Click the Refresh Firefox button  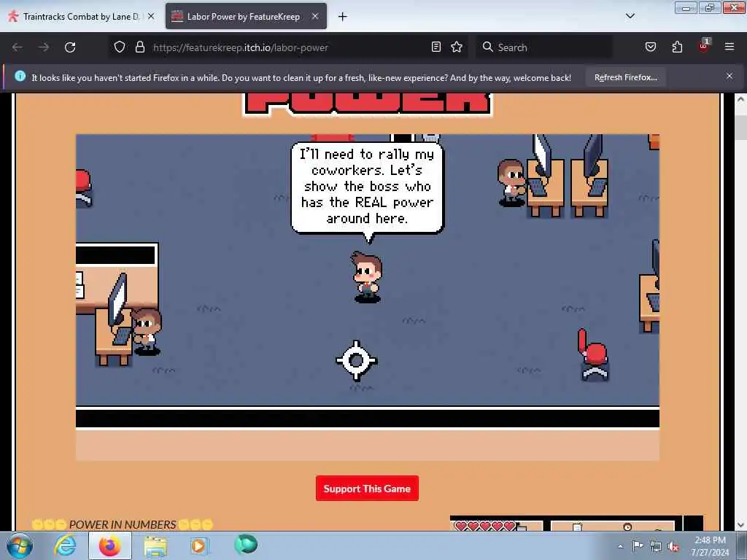click(625, 77)
